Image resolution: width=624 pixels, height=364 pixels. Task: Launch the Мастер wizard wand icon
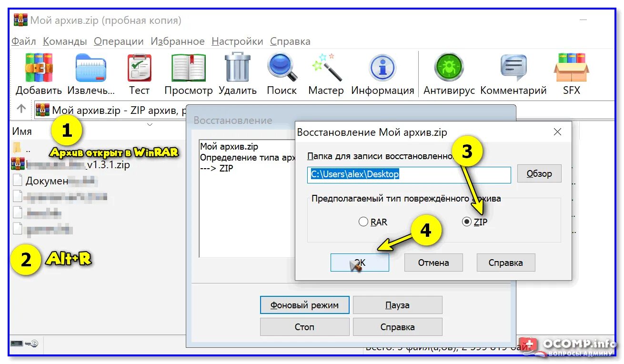pyautogui.click(x=326, y=67)
